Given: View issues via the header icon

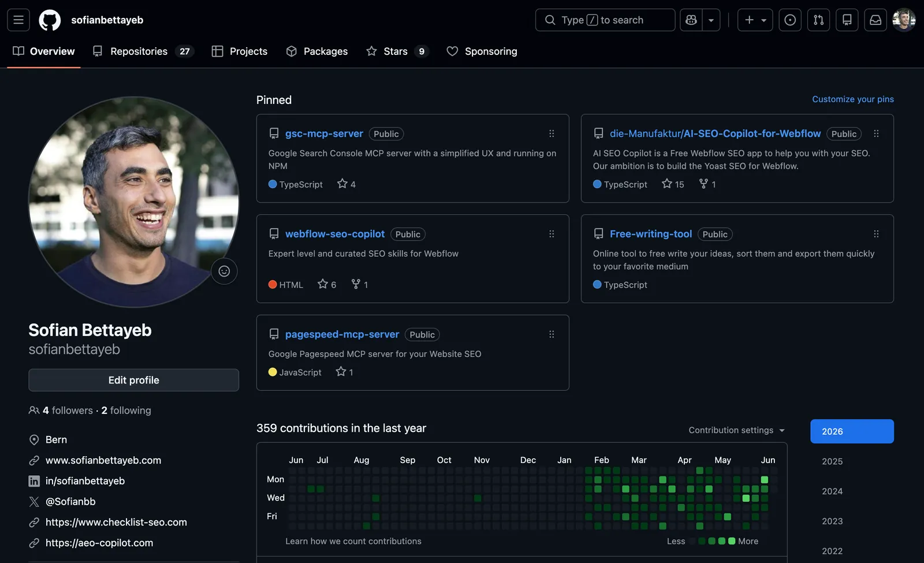Looking at the screenshot, I should (790, 20).
